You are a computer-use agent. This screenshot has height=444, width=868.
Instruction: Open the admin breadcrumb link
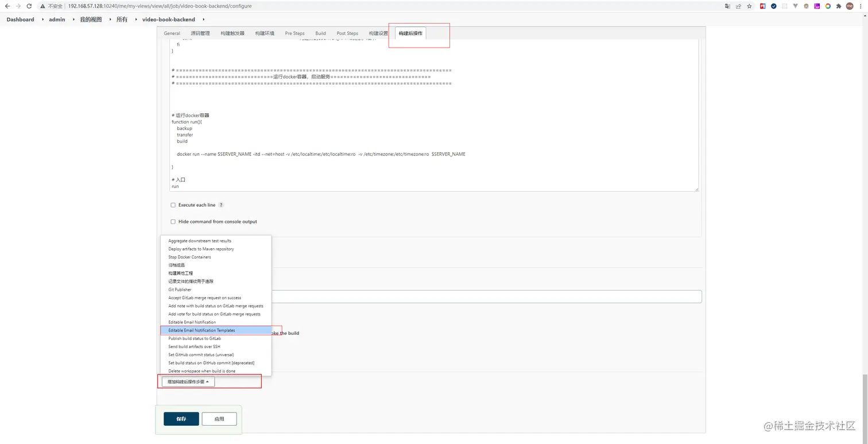click(x=57, y=20)
